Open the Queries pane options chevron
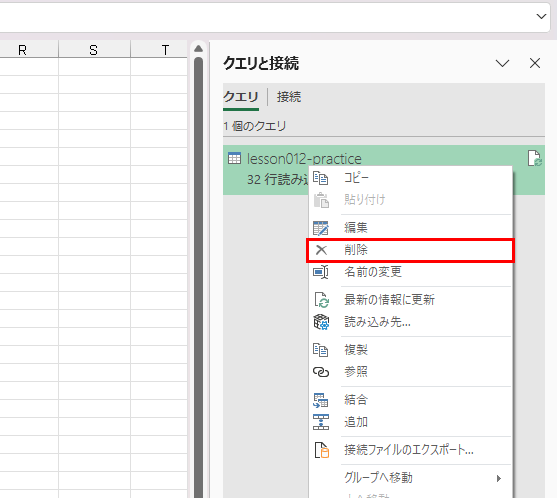557x498 pixels. point(502,64)
